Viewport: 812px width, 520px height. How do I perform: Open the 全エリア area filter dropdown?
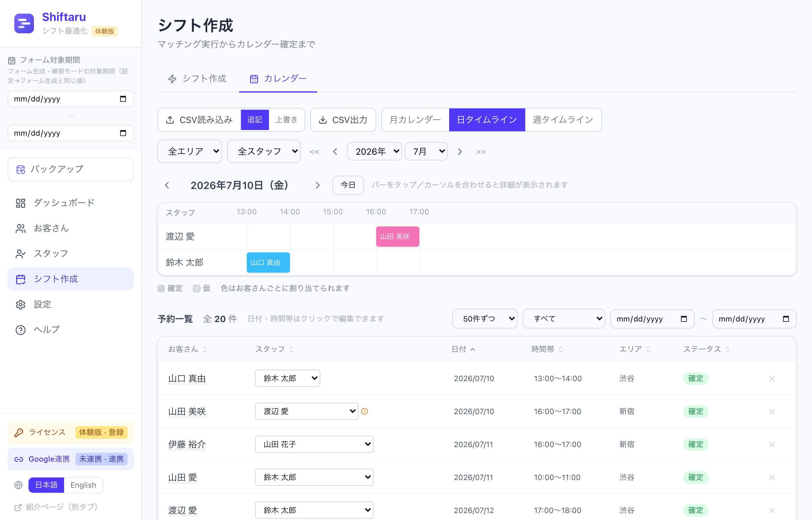point(189,151)
